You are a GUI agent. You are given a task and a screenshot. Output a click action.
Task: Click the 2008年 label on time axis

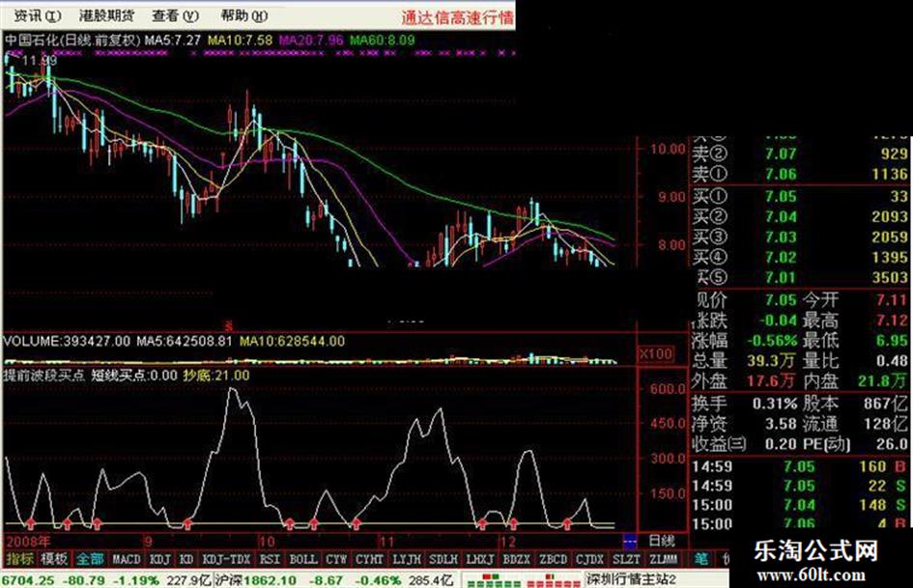(29, 542)
